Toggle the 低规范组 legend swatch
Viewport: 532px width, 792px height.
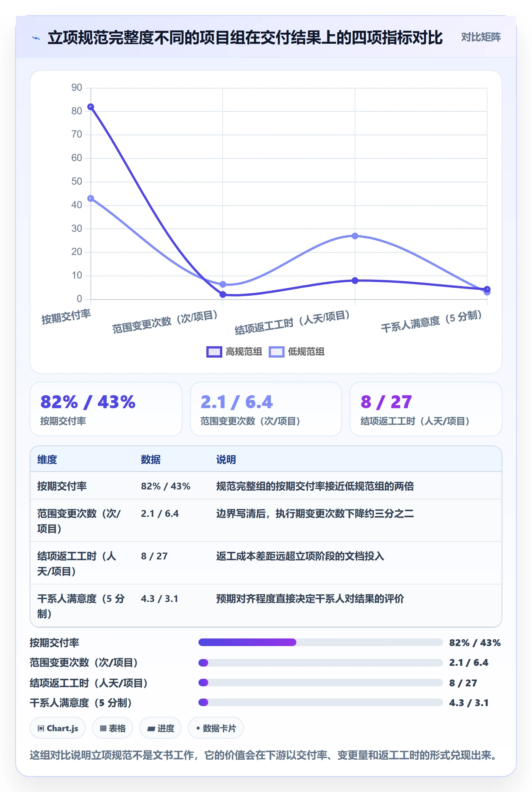point(276,352)
